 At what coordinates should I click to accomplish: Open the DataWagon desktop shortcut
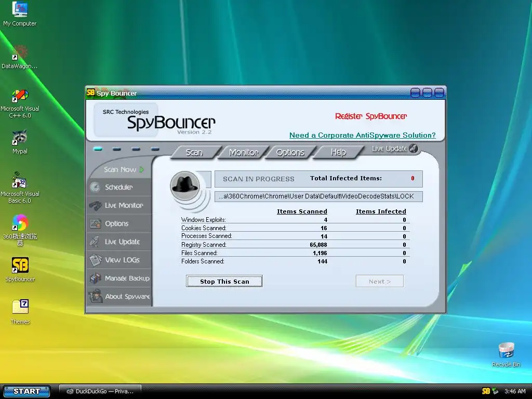click(x=20, y=57)
